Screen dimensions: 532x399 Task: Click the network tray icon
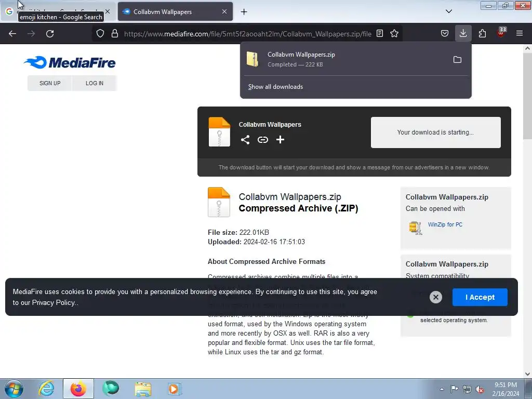[x=467, y=389]
